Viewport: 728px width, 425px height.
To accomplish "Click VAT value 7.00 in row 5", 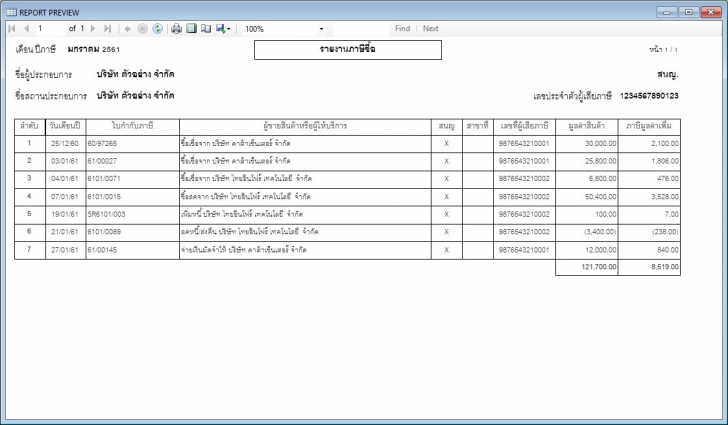I will point(671,214).
